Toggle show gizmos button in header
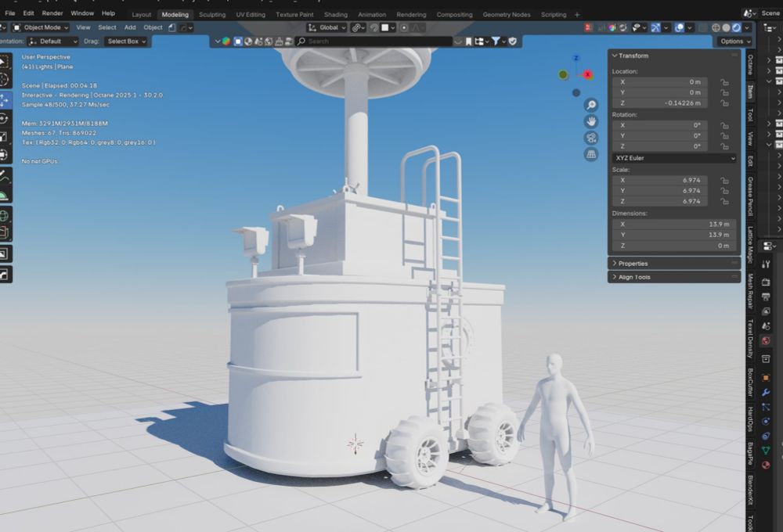The width and height of the screenshot is (783, 532). (655, 28)
